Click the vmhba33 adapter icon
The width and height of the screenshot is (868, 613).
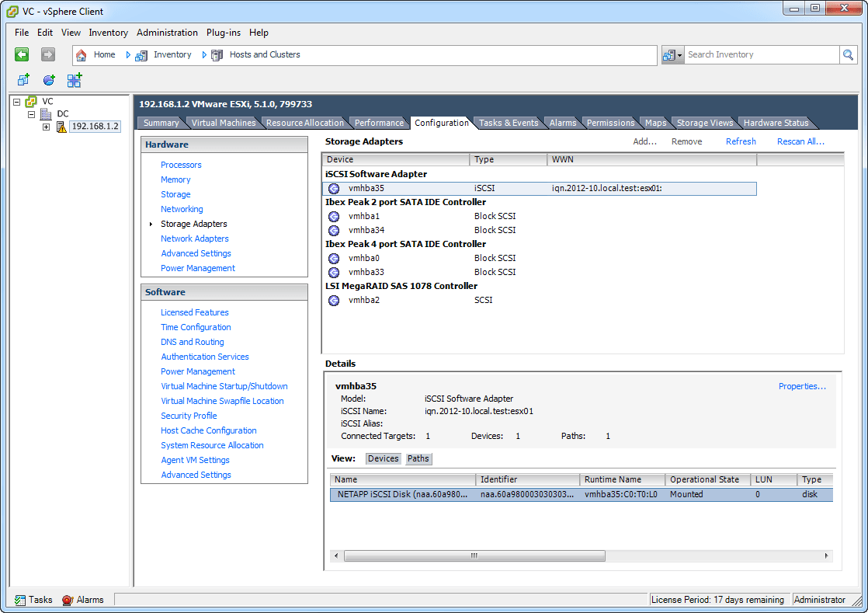tap(334, 272)
